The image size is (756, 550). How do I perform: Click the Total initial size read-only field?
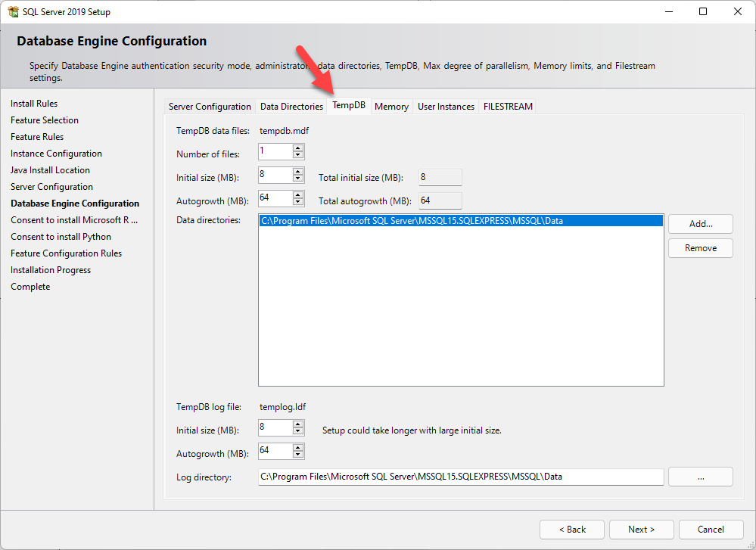pyautogui.click(x=440, y=177)
